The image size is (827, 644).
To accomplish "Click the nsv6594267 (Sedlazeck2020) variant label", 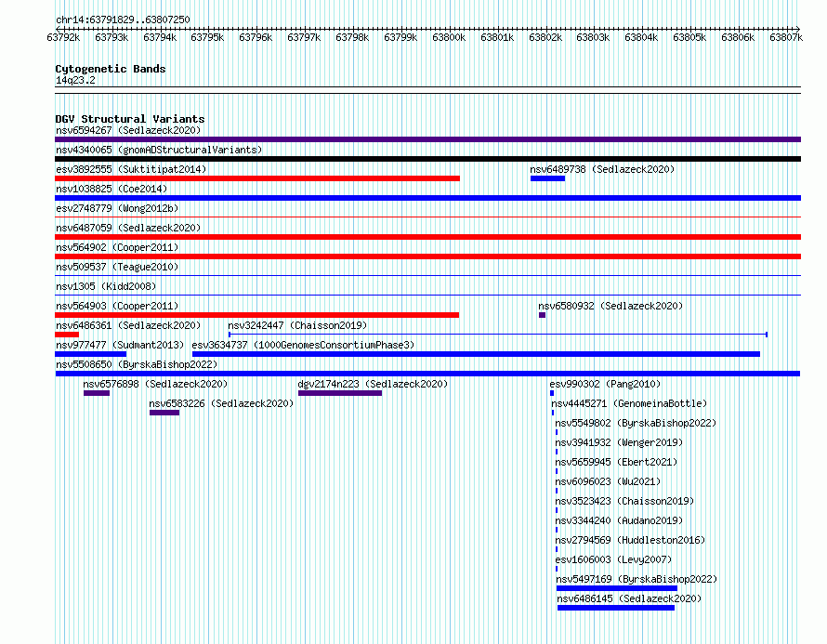I will coord(128,130).
